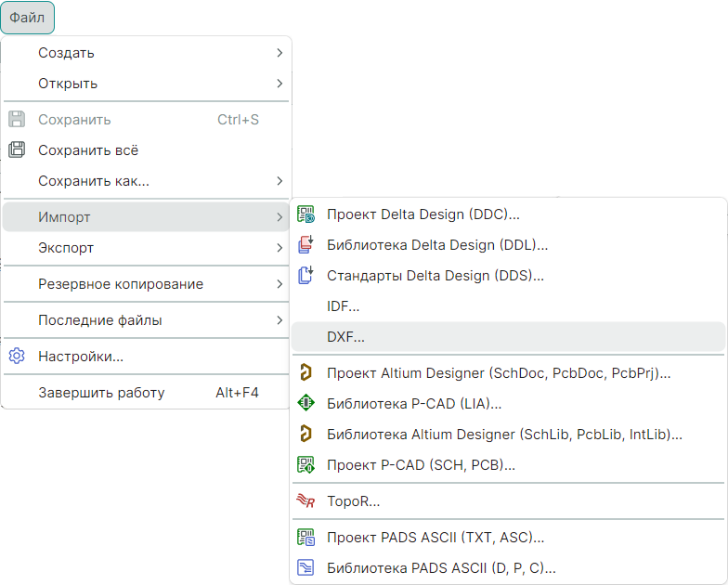728x585 pixels.
Task: Open Настройки via the gear icon
Action: [x=17, y=357]
